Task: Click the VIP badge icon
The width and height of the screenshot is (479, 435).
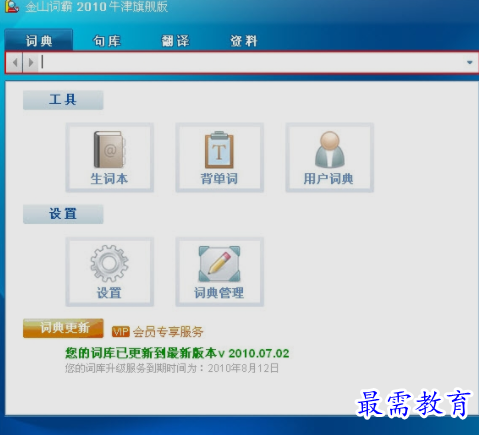Action: coord(120,331)
